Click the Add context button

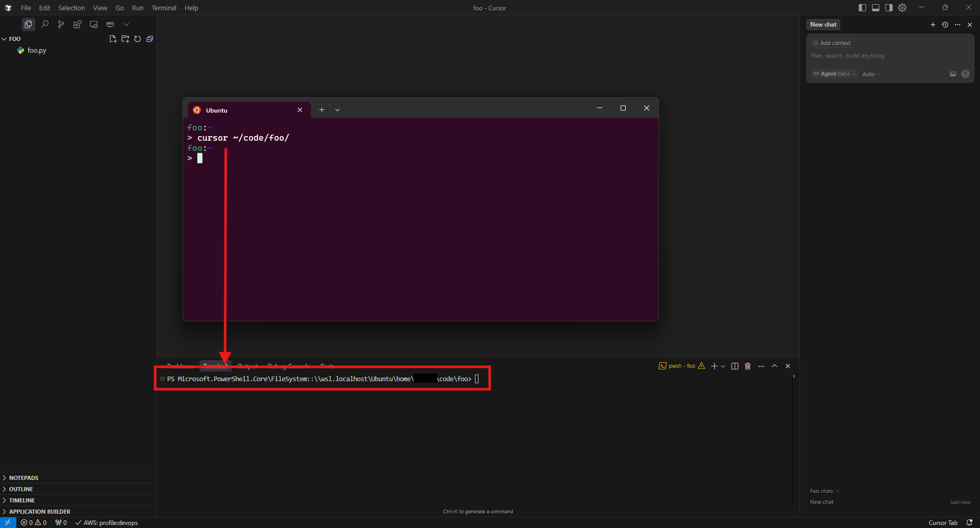pyautogui.click(x=832, y=43)
